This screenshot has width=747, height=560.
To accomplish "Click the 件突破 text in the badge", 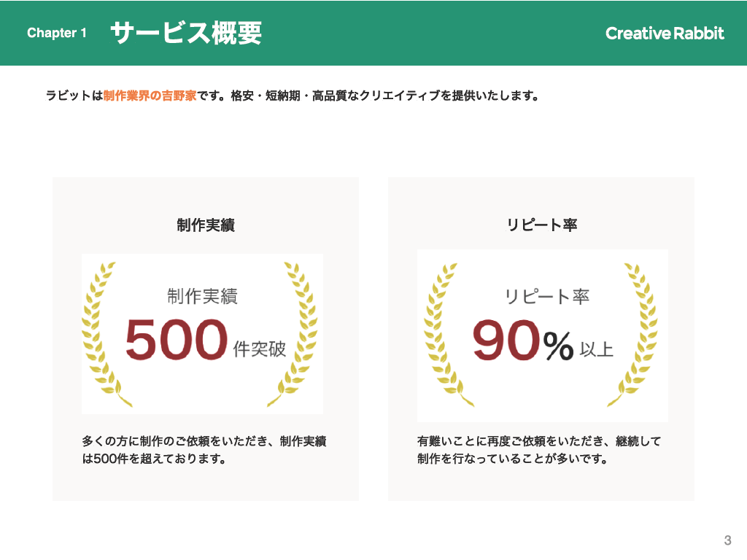I will coord(260,350).
